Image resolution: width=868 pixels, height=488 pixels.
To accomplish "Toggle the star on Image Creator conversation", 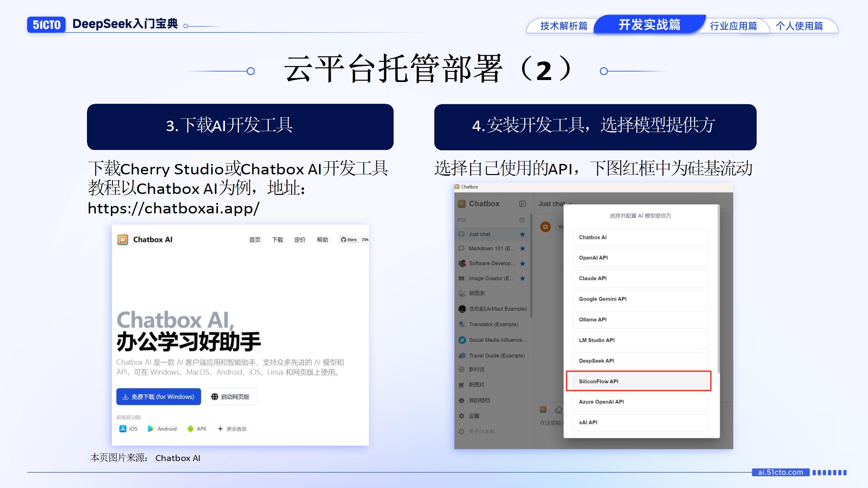I will click(522, 278).
